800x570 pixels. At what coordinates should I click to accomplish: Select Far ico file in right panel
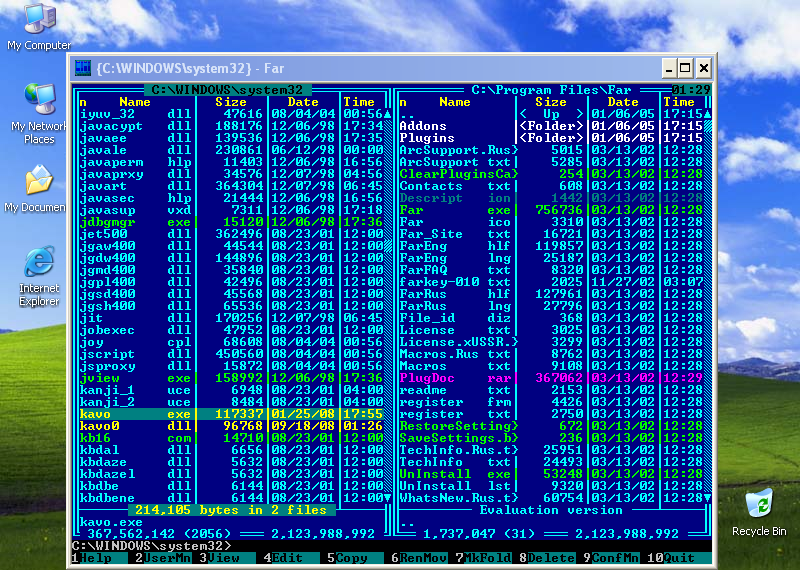(551, 222)
